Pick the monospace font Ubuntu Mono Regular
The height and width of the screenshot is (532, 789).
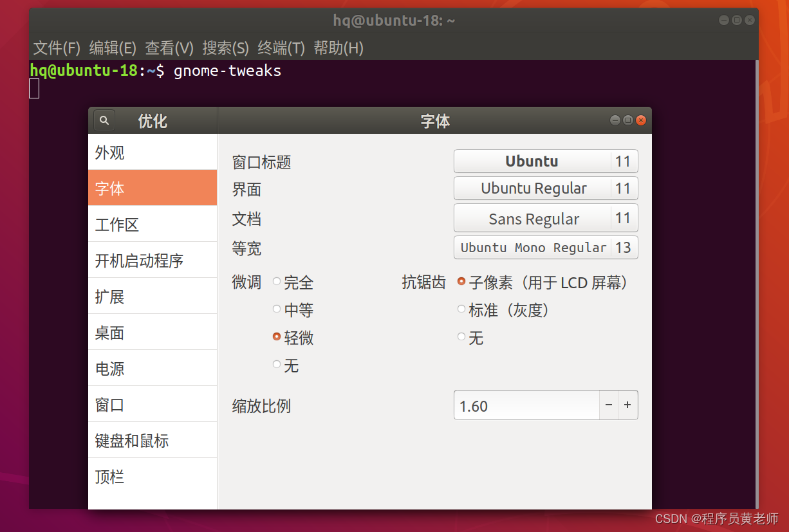[x=546, y=248]
